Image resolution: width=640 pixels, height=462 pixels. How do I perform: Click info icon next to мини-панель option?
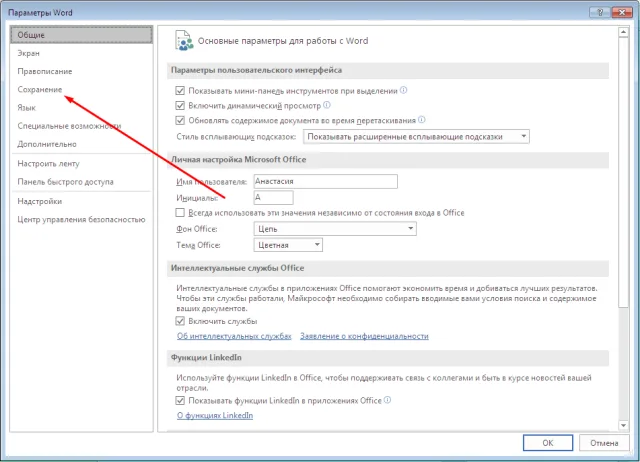pyautogui.click(x=403, y=90)
